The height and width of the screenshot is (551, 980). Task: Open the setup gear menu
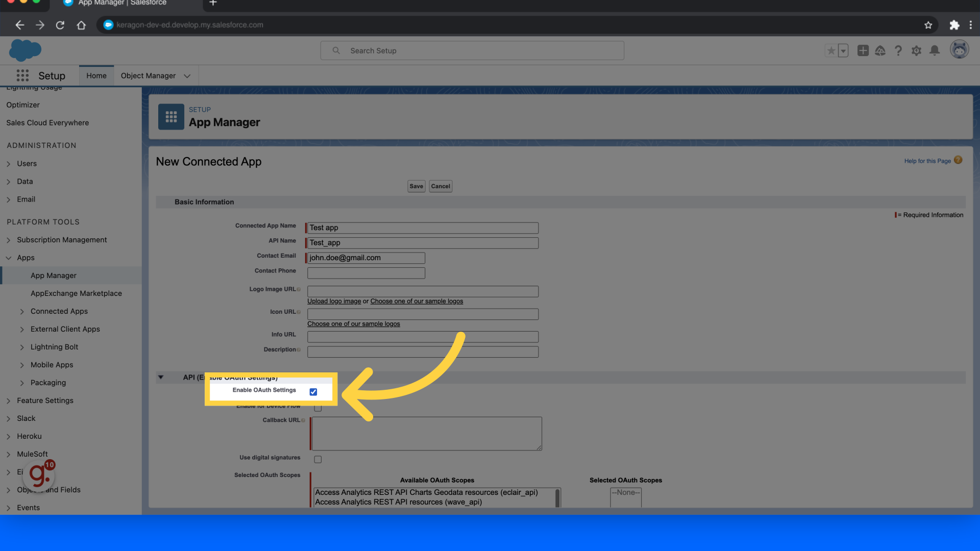tap(917, 51)
